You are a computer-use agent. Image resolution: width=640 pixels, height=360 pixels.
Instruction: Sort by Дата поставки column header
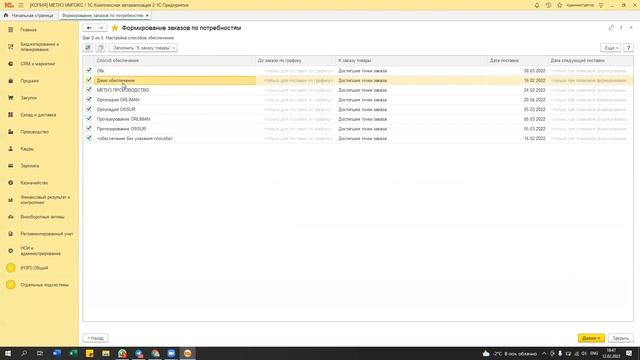(504, 60)
